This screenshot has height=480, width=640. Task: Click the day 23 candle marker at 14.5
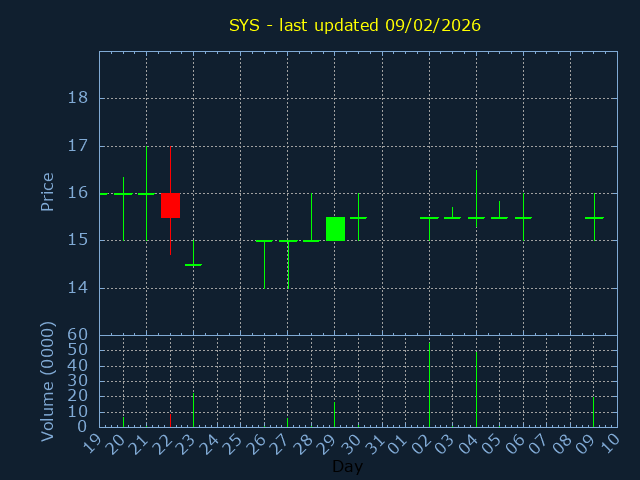point(193,264)
